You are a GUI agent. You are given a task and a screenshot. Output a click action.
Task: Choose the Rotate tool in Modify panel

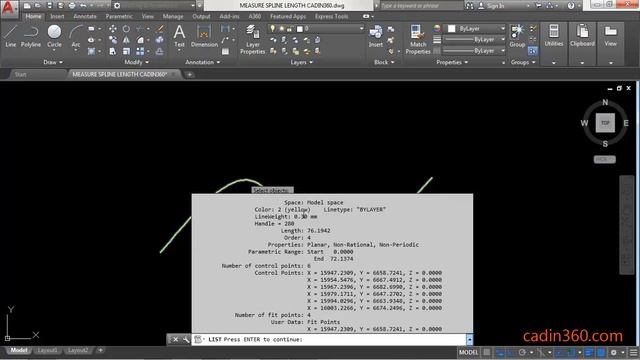(126, 29)
